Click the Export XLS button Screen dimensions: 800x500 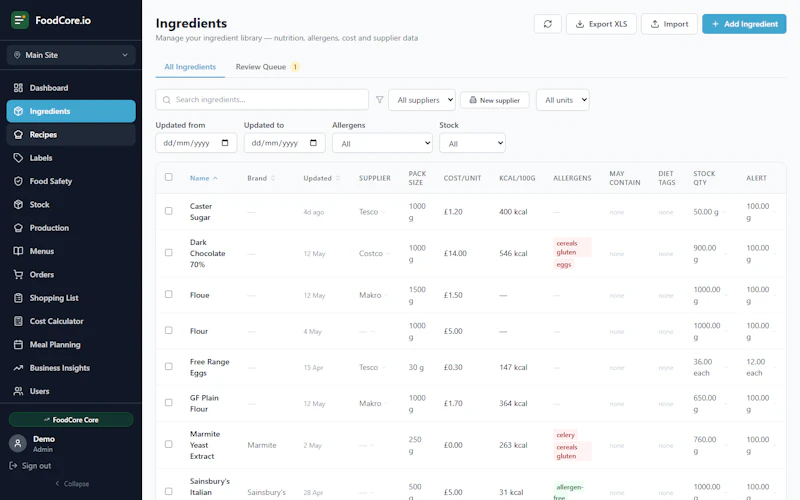click(x=601, y=24)
